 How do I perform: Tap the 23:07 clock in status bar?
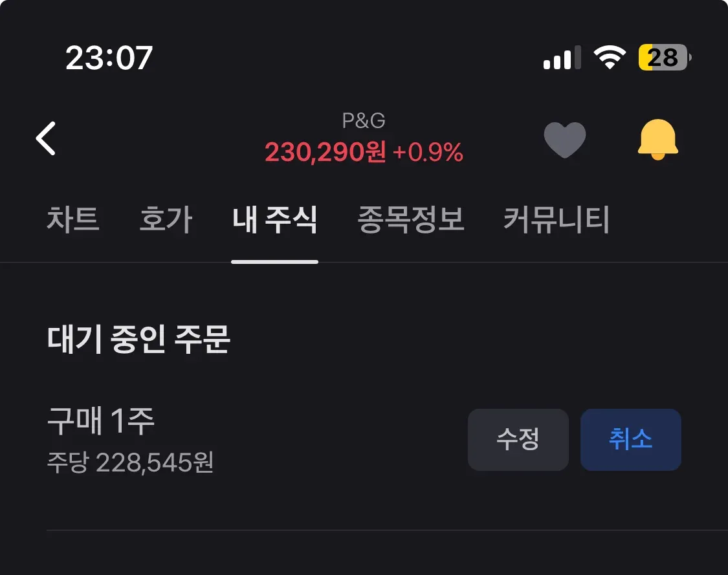point(109,58)
